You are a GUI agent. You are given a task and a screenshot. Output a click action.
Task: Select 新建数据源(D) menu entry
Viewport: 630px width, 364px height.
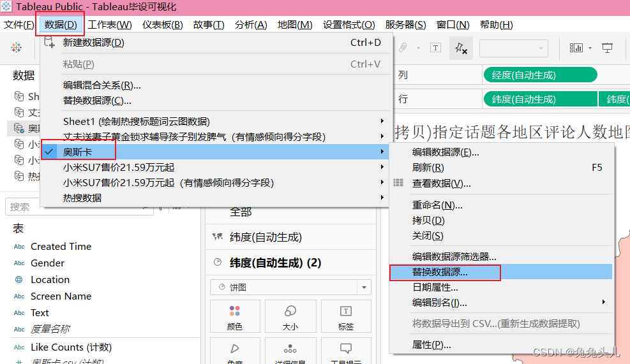215,43
